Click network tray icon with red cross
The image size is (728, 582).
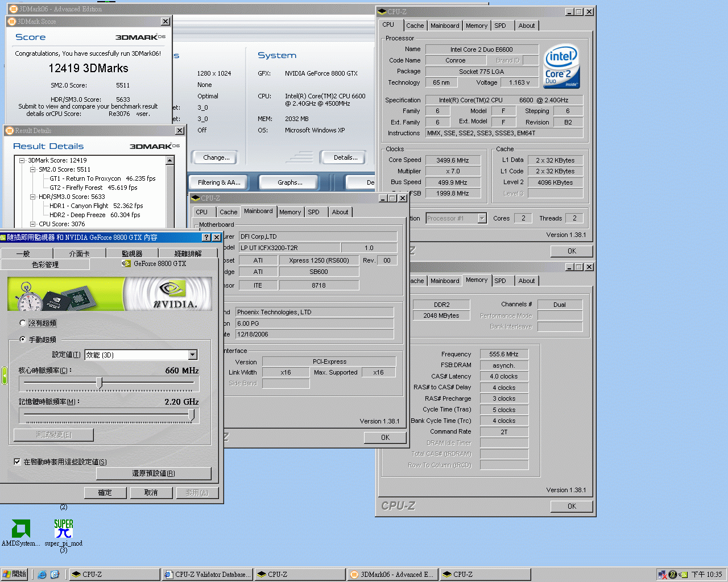point(662,575)
